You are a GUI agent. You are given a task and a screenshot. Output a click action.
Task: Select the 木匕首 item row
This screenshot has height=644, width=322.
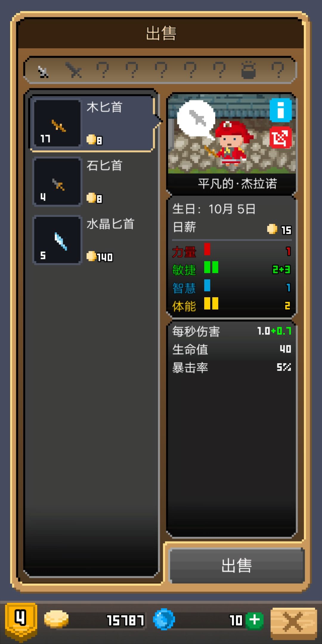tap(93, 124)
